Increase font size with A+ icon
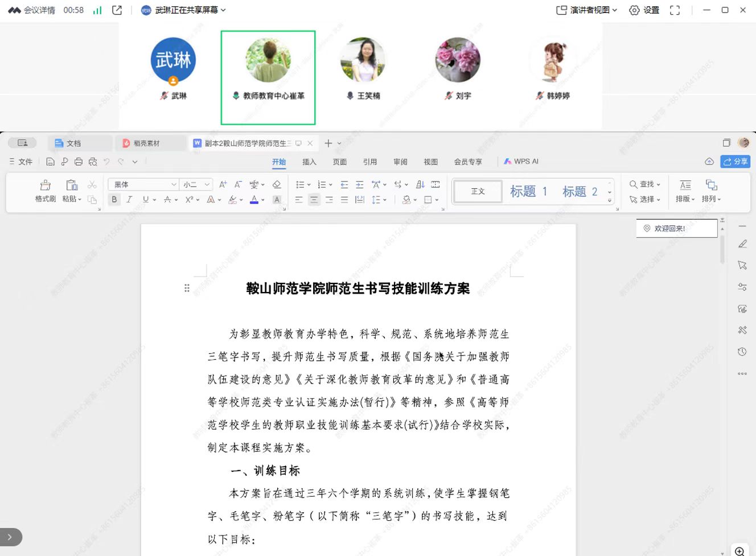Screen dimensions: 756x556 pos(223,184)
